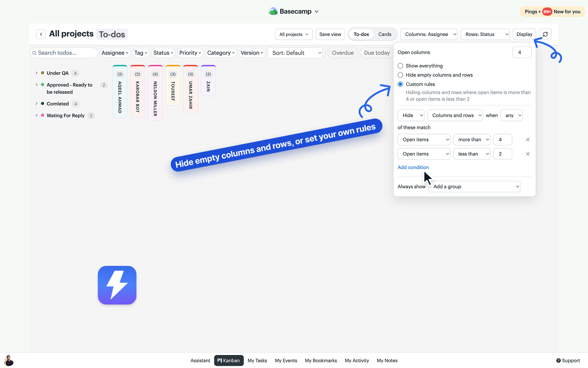Open Support help link
This screenshot has width=588, height=368.
coord(568,361)
